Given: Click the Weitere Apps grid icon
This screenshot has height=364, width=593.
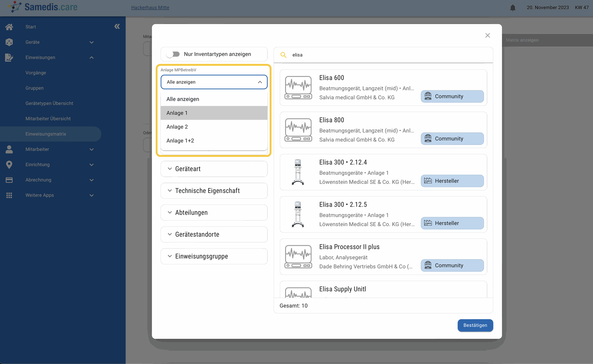Looking at the screenshot, I should 9,195.
